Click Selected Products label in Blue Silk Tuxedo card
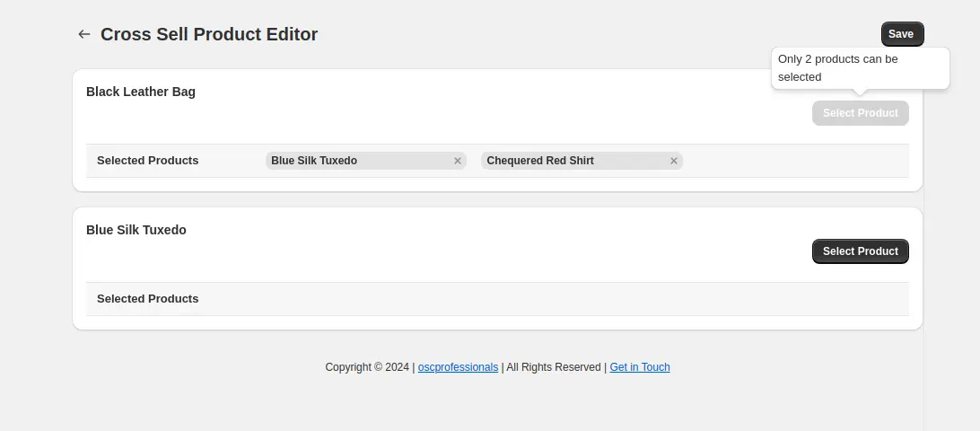 click(147, 299)
